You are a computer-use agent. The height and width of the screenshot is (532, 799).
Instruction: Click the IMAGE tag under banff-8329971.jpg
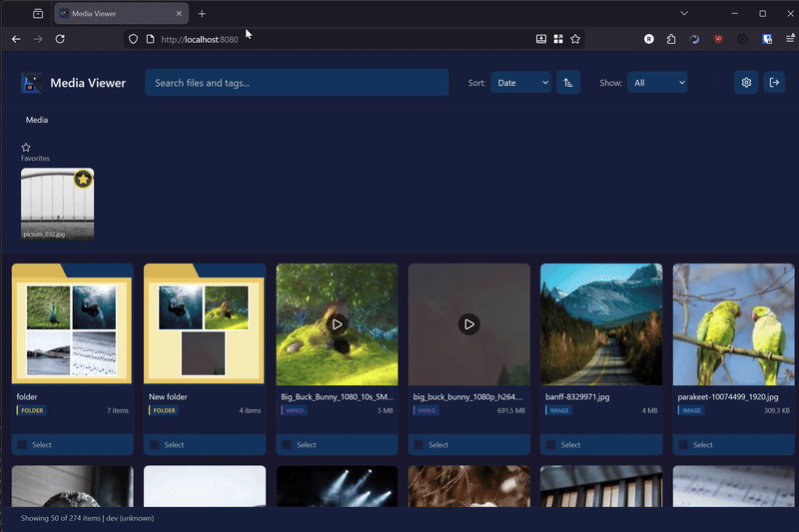pyautogui.click(x=558, y=410)
